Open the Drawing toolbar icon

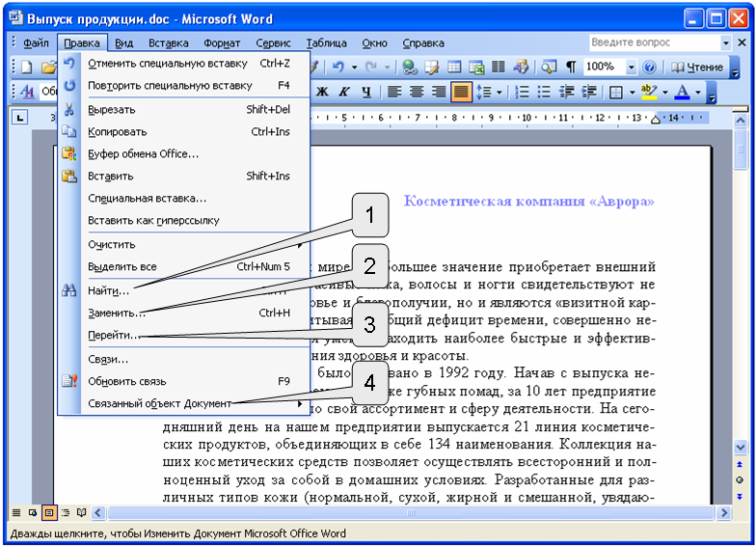click(x=521, y=68)
